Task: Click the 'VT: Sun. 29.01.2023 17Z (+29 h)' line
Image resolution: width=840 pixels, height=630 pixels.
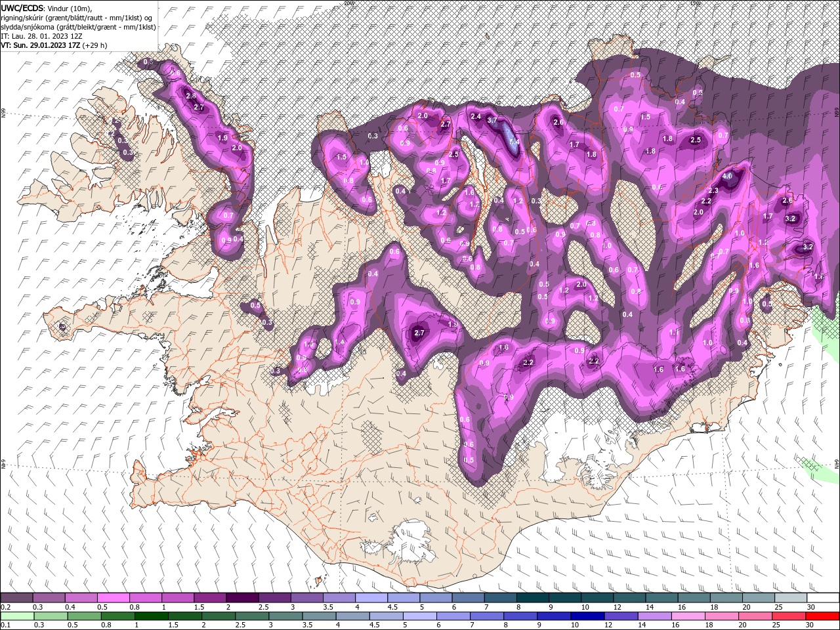Action: coord(54,45)
